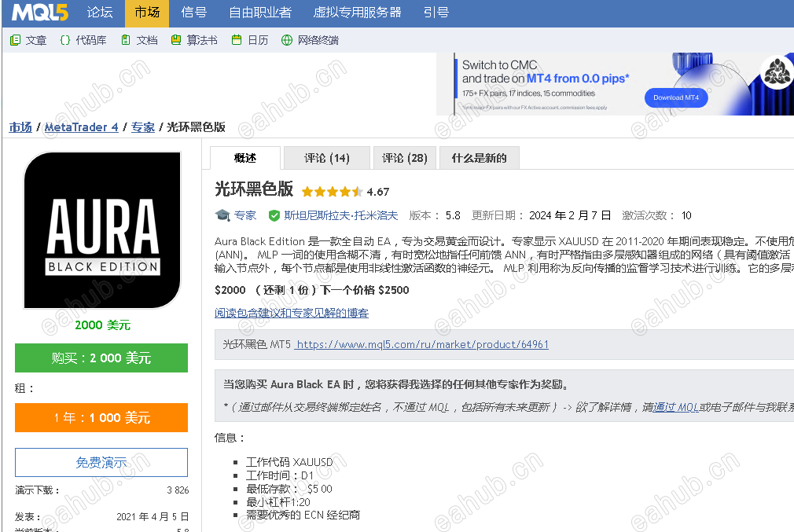
Task: Click the 工作代码 XAUUSD list item
Action: [x=289, y=462]
